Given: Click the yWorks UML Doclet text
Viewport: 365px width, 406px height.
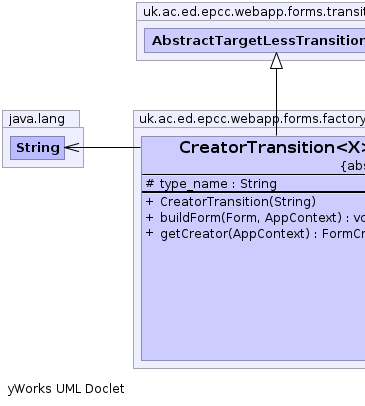Looking at the screenshot, I should click(66, 389).
